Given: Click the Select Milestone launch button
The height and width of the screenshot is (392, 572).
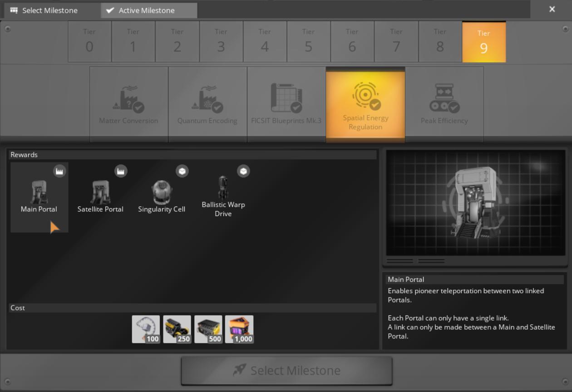Looking at the screenshot, I should [x=286, y=370].
